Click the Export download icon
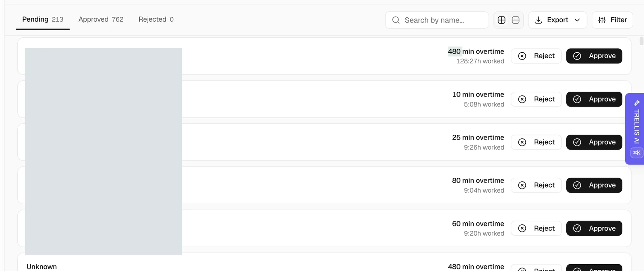The height and width of the screenshot is (271, 644). click(538, 20)
